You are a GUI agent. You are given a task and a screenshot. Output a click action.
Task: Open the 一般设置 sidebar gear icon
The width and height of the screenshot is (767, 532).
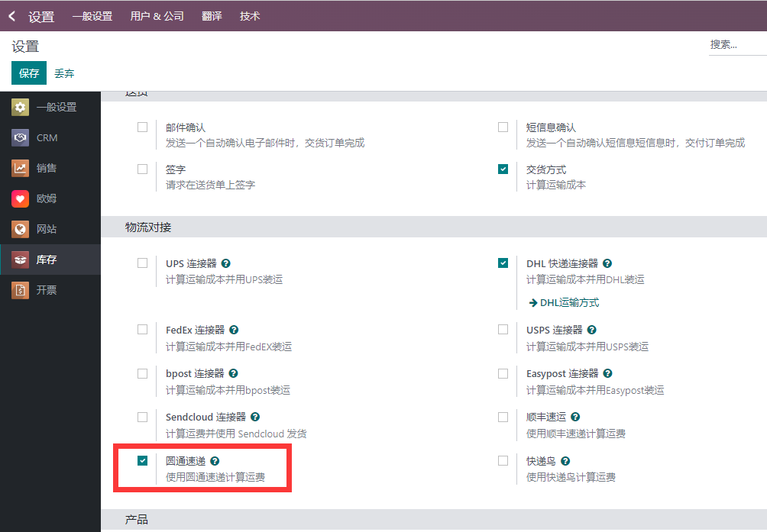(20, 107)
